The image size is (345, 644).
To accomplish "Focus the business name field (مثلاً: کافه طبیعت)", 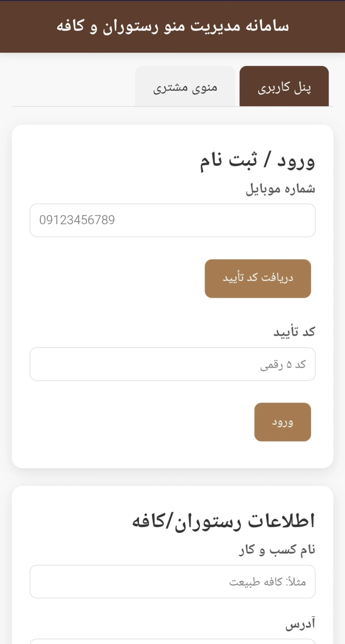I will (x=172, y=582).
